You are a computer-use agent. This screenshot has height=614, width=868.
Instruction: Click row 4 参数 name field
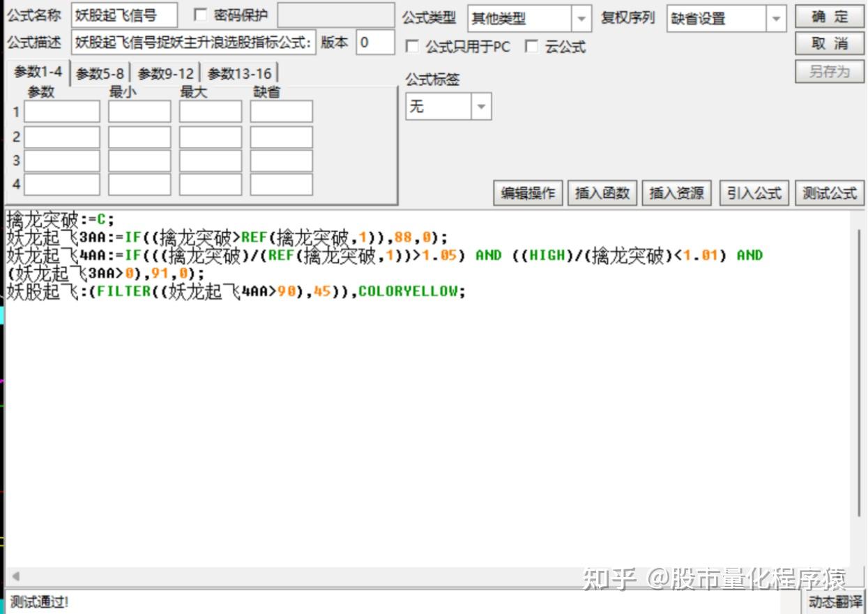point(62,185)
